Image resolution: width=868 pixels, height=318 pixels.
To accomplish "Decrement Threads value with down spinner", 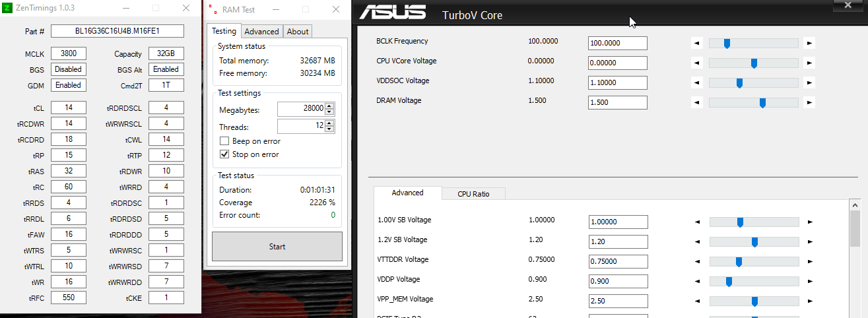I will [329, 129].
